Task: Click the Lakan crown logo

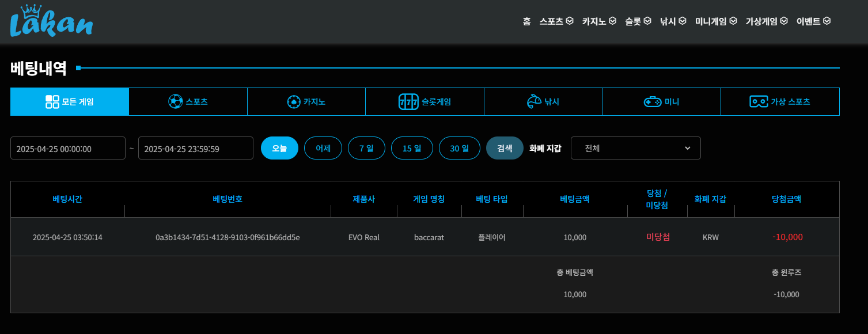Action: (51, 22)
